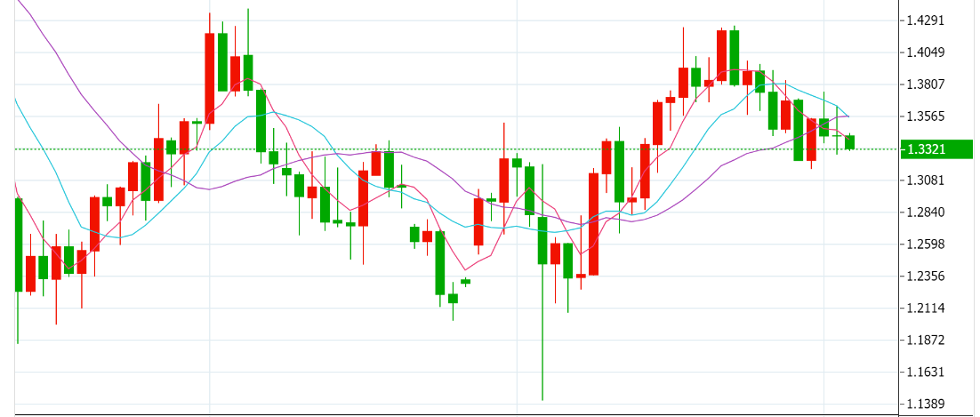Click the 1.3807 price axis label
This screenshot has height=417, width=980.
[x=925, y=84]
